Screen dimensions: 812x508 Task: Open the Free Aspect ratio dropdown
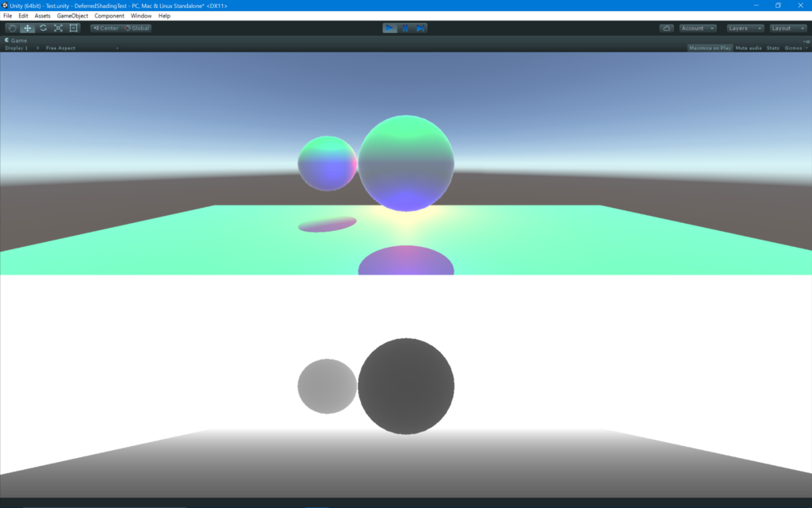coord(82,48)
